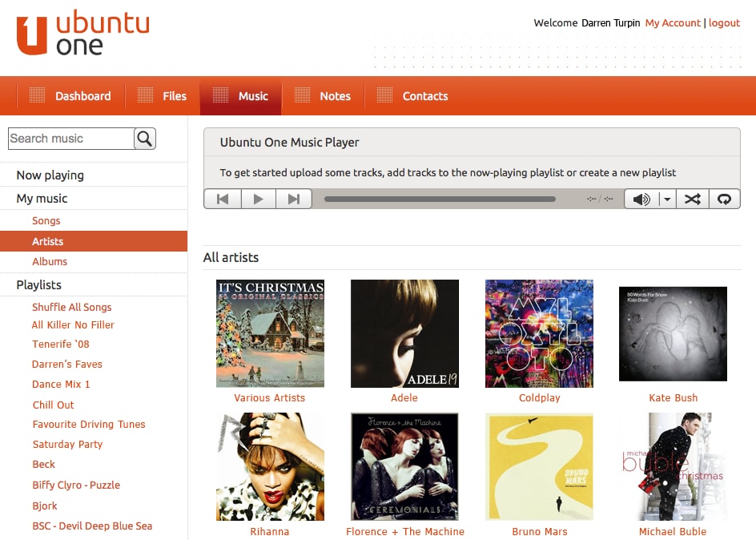Click the track time indicator
756x540 pixels.
coord(600,199)
